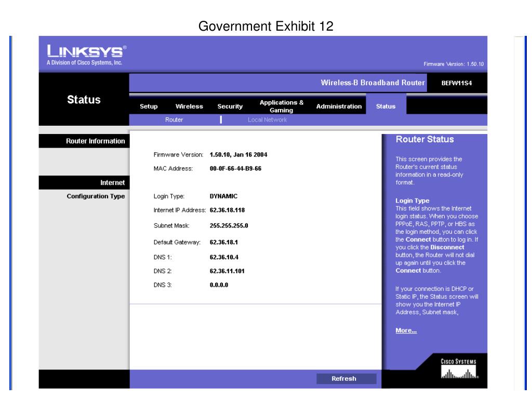Viewport: 532px width, 399px height.
Task: Click DNS 3 value 0.0.0.0
Action: pos(219,285)
